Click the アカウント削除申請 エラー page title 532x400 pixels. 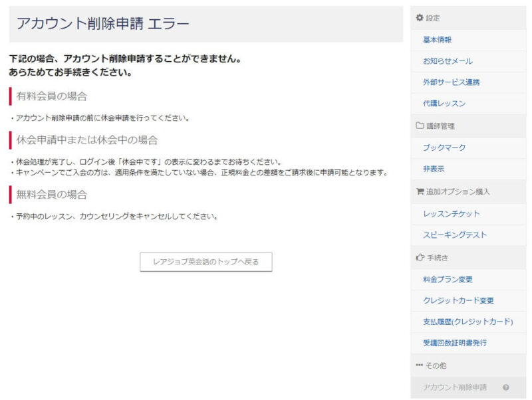pos(103,24)
